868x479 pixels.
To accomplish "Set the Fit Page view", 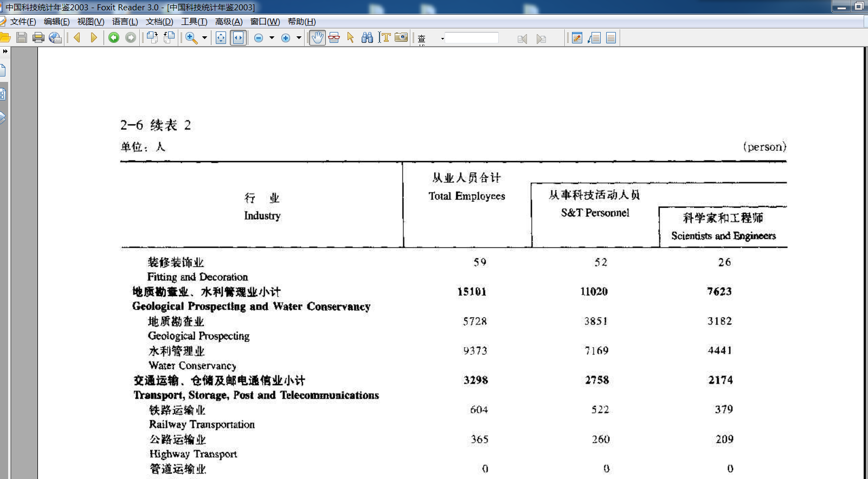I will pyautogui.click(x=221, y=37).
